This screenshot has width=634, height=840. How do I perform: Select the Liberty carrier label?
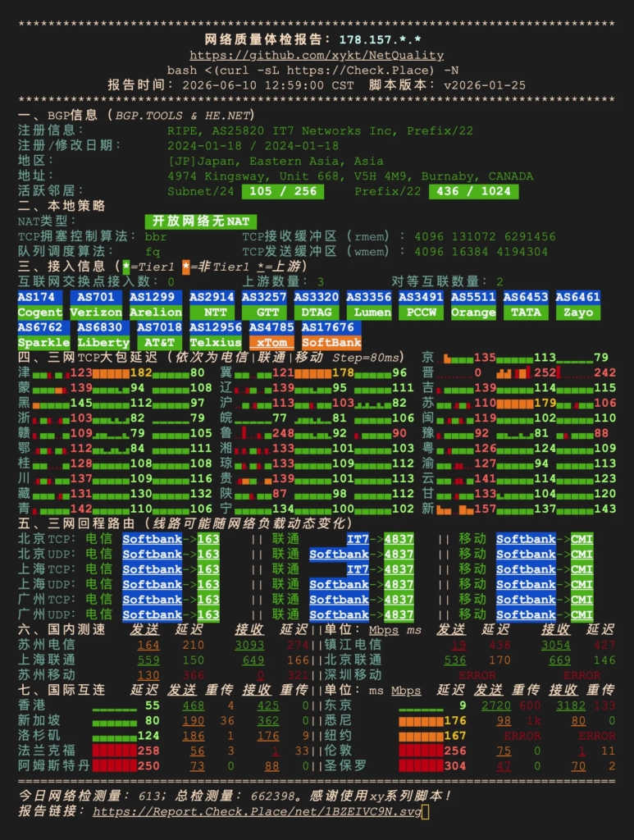coord(103,342)
